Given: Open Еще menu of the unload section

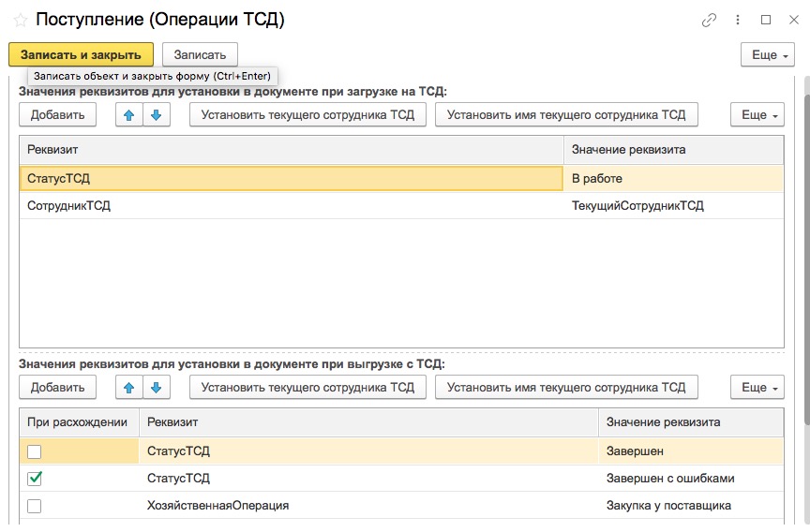Looking at the screenshot, I should (x=757, y=387).
